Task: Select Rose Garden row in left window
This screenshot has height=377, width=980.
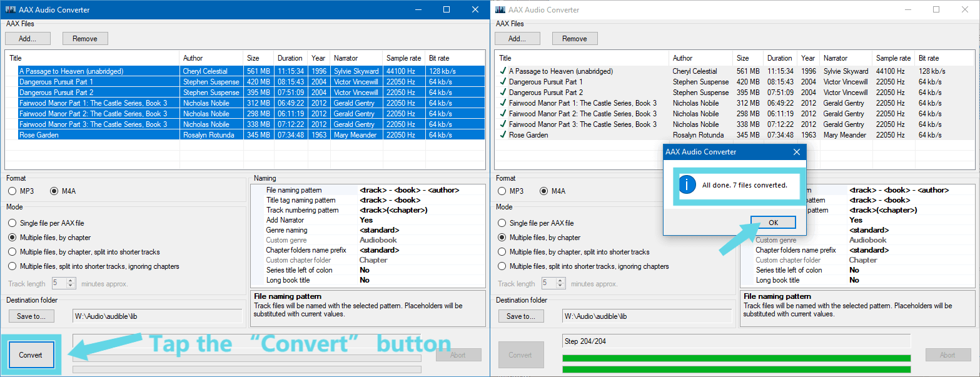Action: [245, 134]
